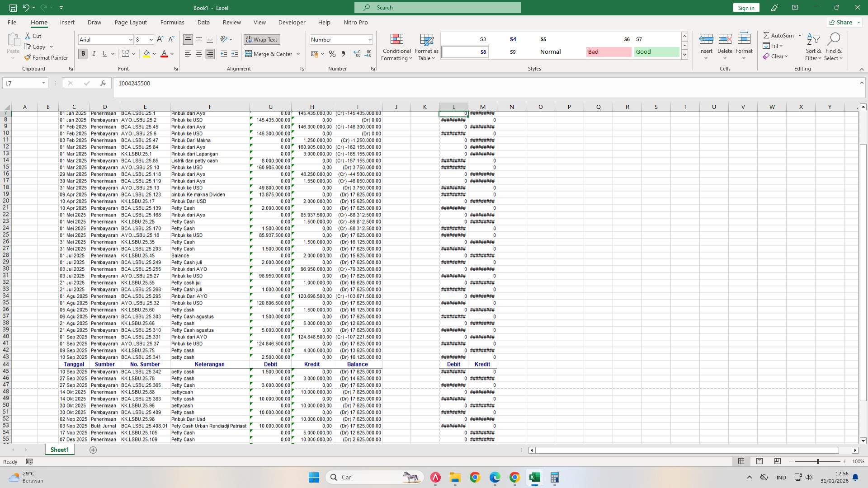Open Conditional Formatting options
The image size is (868, 488).
396,47
